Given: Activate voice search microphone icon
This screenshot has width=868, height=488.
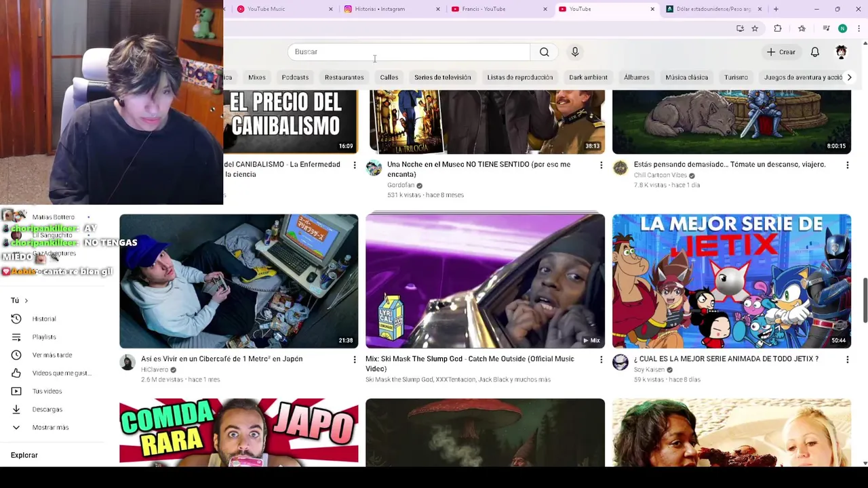Looking at the screenshot, I should pyautogui.click(x=575, y=52).
